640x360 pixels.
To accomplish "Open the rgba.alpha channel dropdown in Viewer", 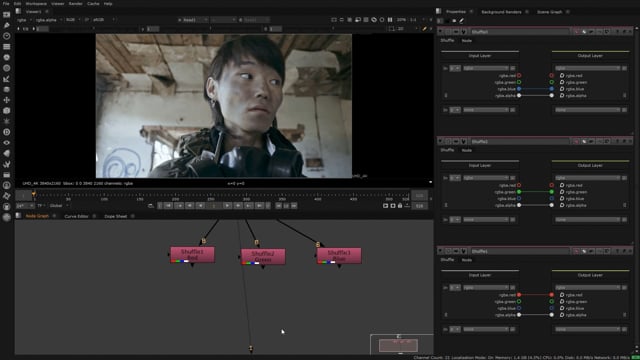I will pos(48,20).
